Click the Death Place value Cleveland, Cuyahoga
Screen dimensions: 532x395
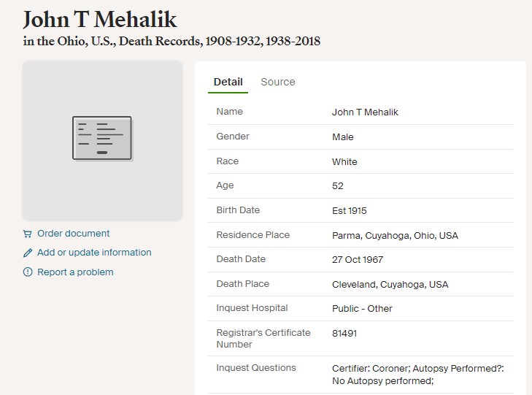pyautogui.click(x=390, y=284)
